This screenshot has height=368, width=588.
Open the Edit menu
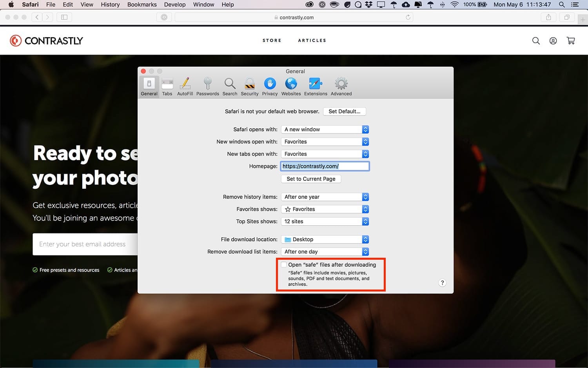coord(68,4)
